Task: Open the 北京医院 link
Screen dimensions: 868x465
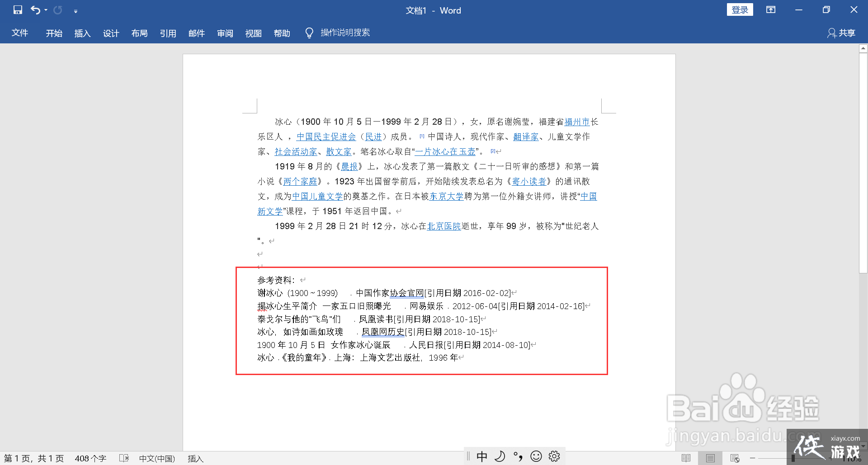Action: [x=444, y=226]
